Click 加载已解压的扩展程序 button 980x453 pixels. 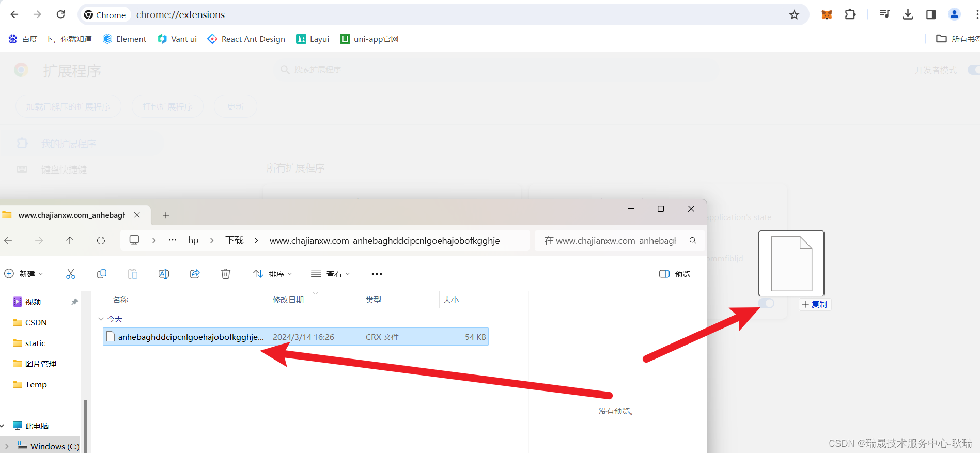(68, 106)
